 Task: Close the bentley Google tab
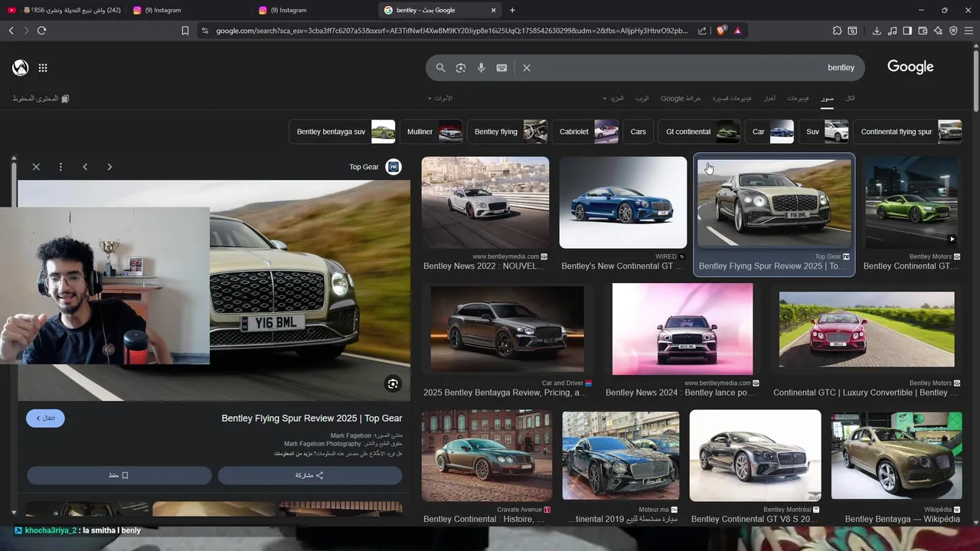coord(494,10)
